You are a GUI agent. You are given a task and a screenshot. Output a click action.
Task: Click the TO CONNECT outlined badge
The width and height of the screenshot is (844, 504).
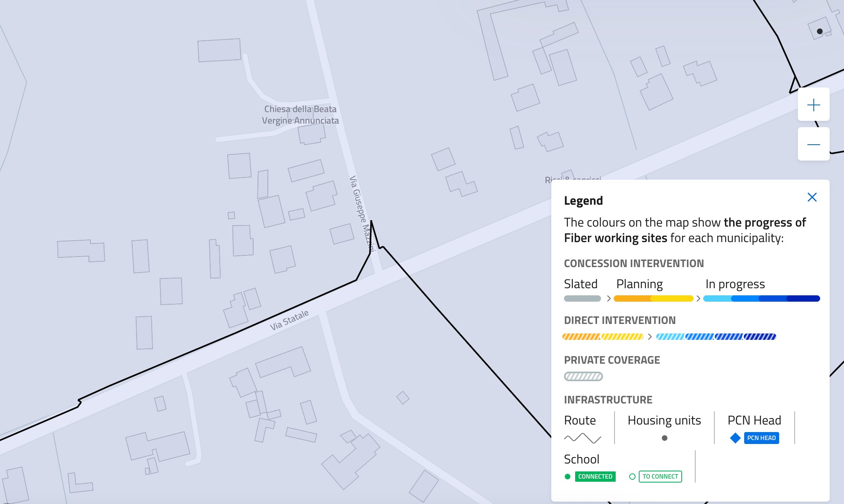click(660, 477)
